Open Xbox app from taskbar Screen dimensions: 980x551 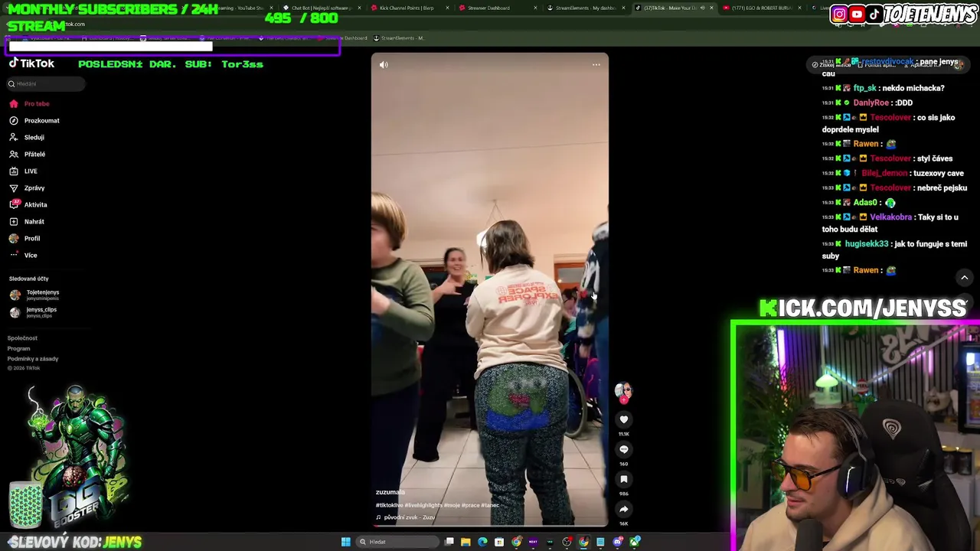[635, 542]
